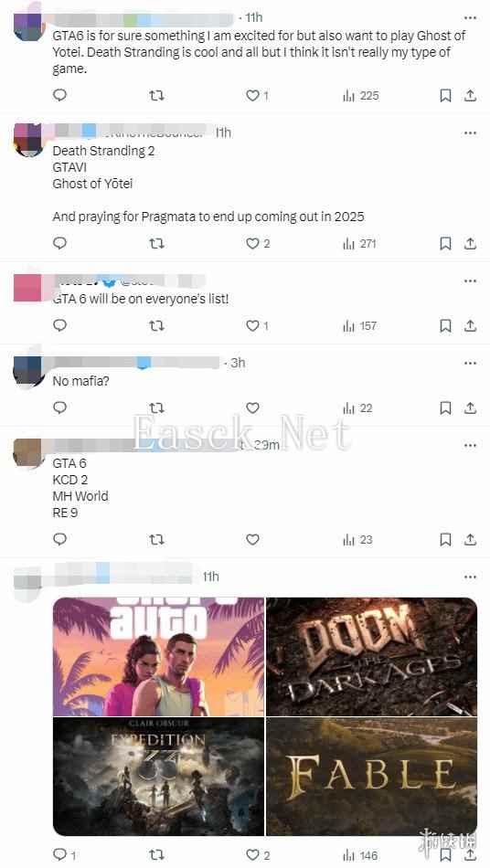The image size is (490, 868).
Task: Repost the Death Stranding 2 list tweet
Action: (156, 244)
